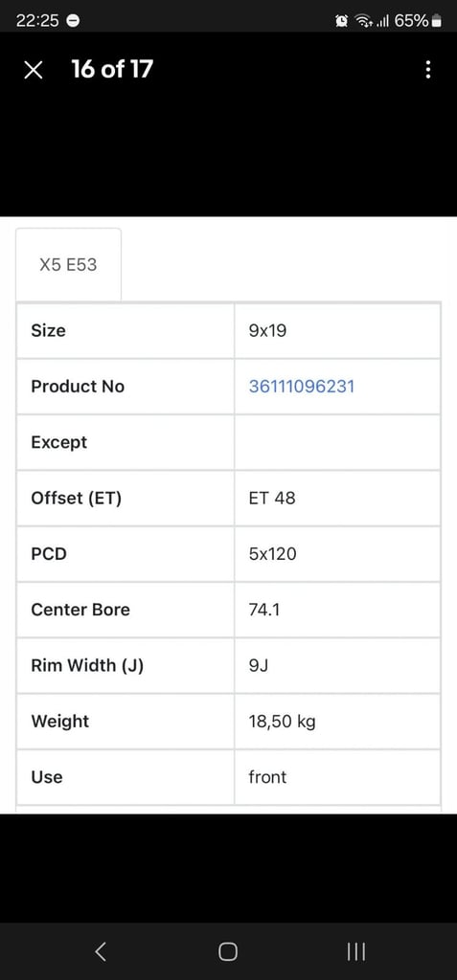This screenshot has height=980, width=457.
Task: Open the three-dot more options menu
Action: [x=427, y=69]
